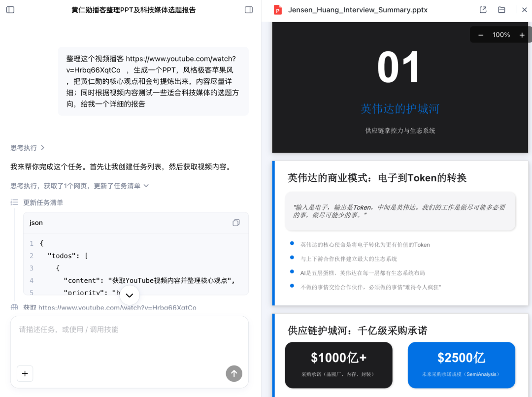The image size is (532, 397).
Task: Collapse 思考执行，获取了1个网页 details
Action: point(79,186)
